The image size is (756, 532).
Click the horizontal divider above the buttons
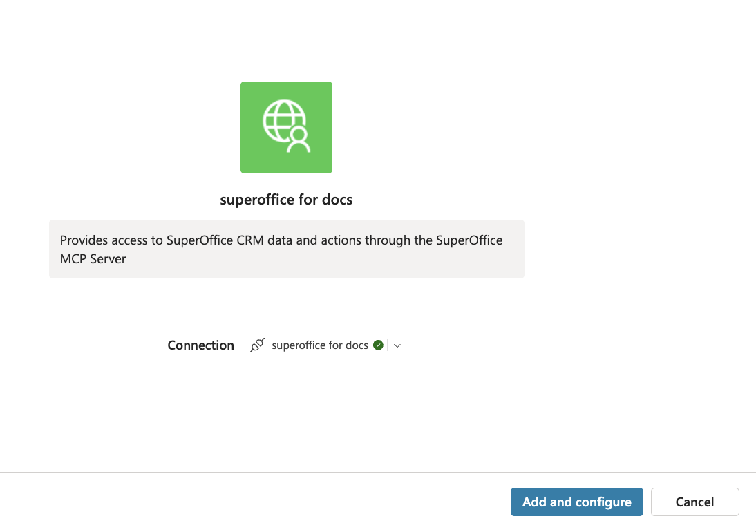378,473
